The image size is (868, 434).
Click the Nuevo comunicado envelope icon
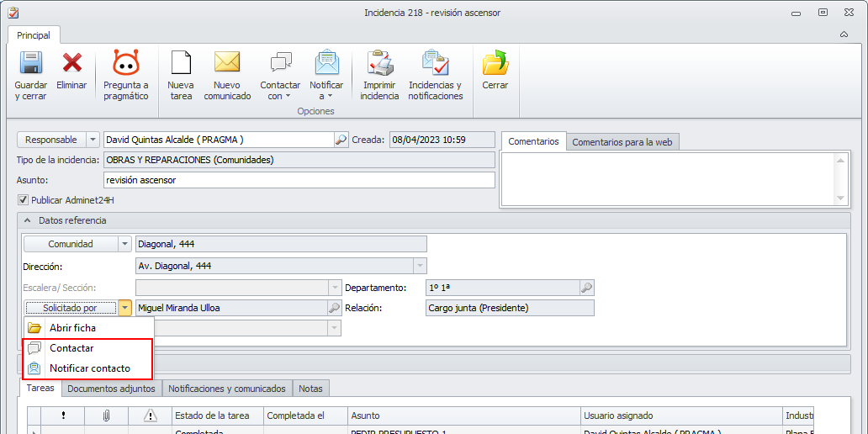227,64
